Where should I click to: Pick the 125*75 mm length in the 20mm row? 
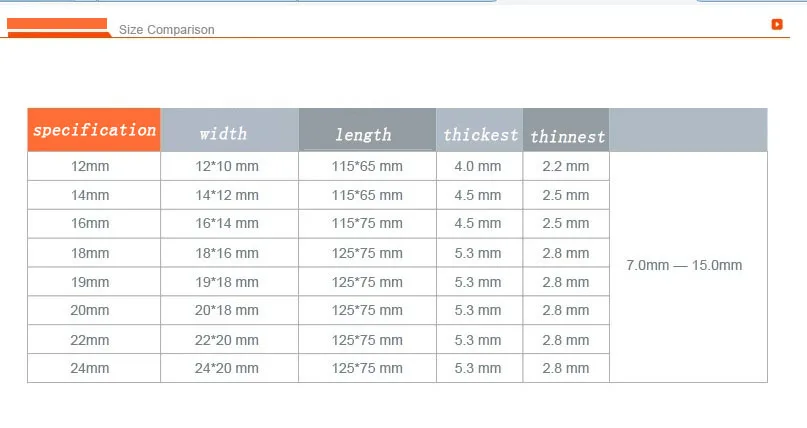click(367, 310)
